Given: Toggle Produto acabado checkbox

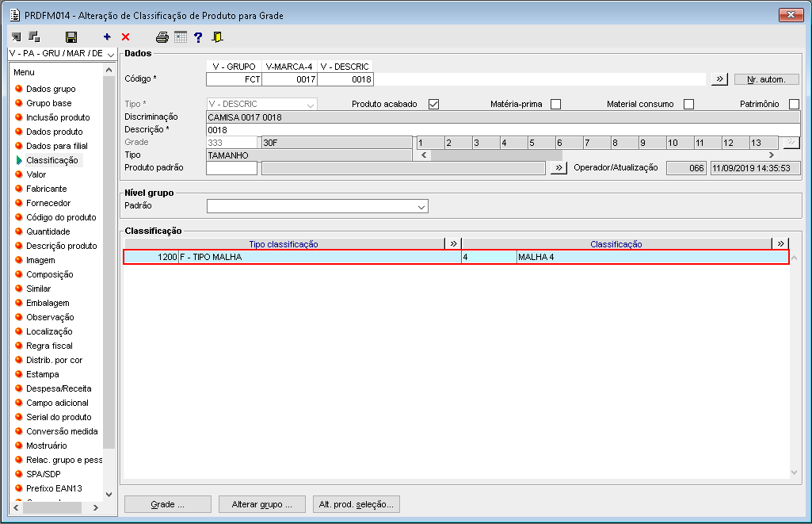Looking at the screenshot, I should pos(433,104).
